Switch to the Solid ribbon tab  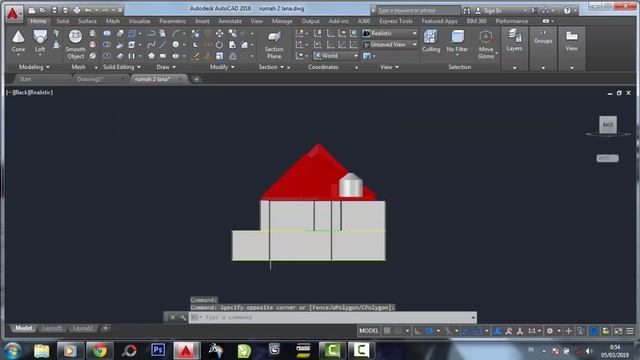point(62,21)
